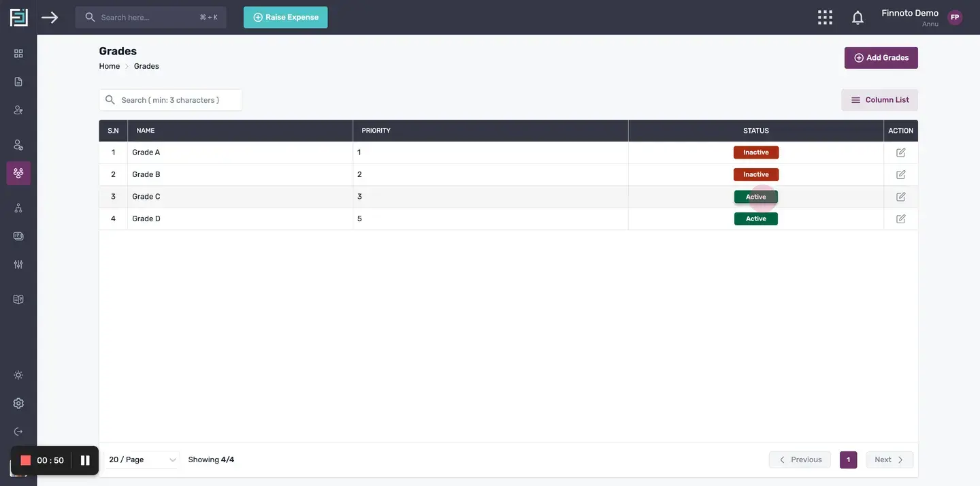Viewport: 980px width, 486px height.
Task: Sort by STATUS column header
Action: coord(756,131)
